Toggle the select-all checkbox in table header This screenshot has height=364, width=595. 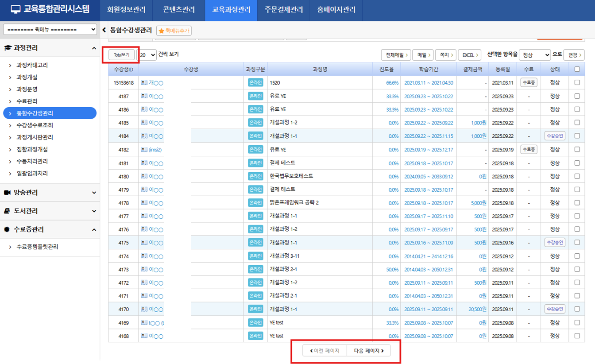(576, 69)
